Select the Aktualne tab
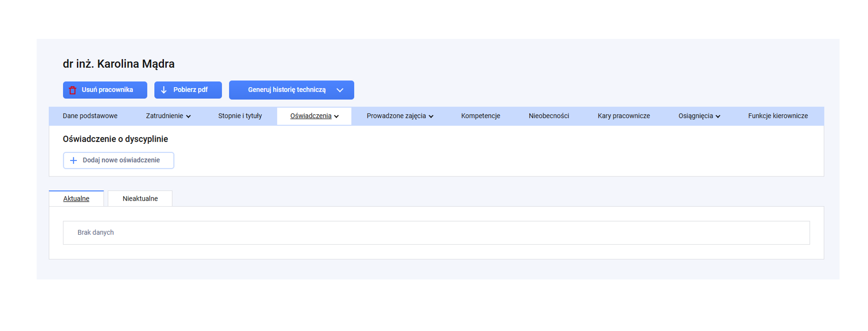This screenshot has height=331, width=868. tap(76, 199)
